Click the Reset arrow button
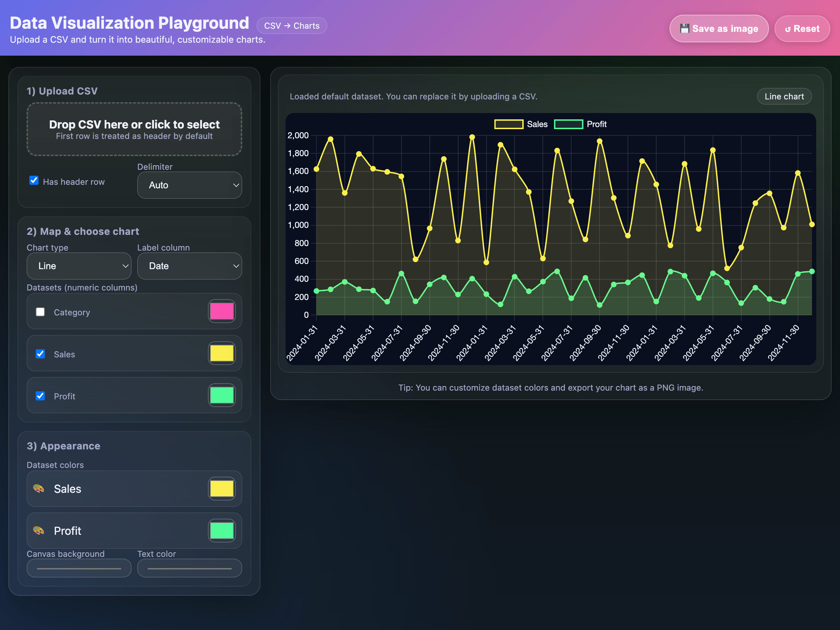Screen dimensions: 840x630 point(801,29)
